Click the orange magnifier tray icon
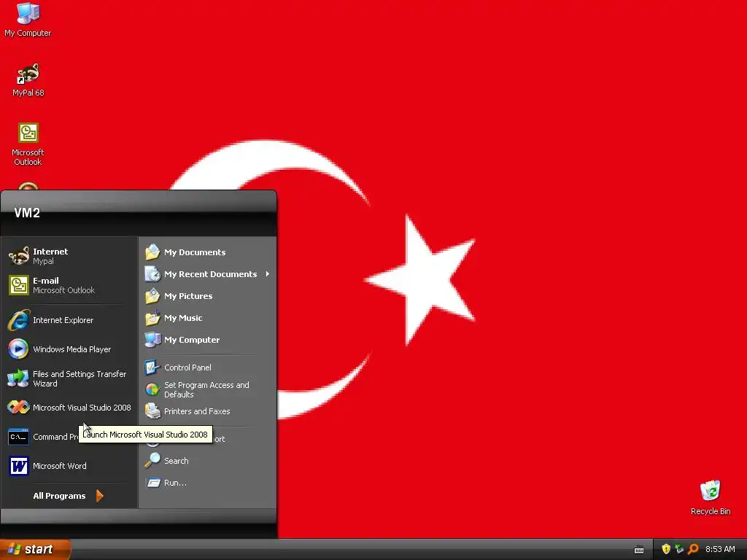 pyautogui.click(x=693, y=549)
